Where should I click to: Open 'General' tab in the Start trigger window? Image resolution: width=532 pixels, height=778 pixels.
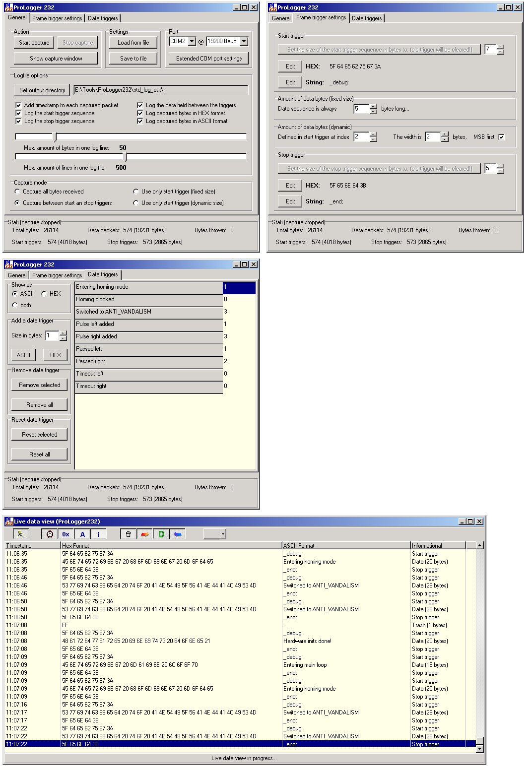point(281,18)
